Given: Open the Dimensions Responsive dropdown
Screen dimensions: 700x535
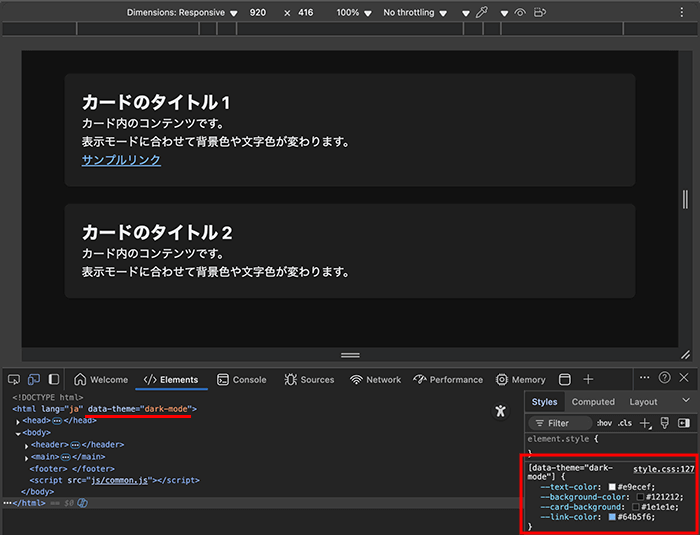Looking at the screenshot, I should pos(182,13).
